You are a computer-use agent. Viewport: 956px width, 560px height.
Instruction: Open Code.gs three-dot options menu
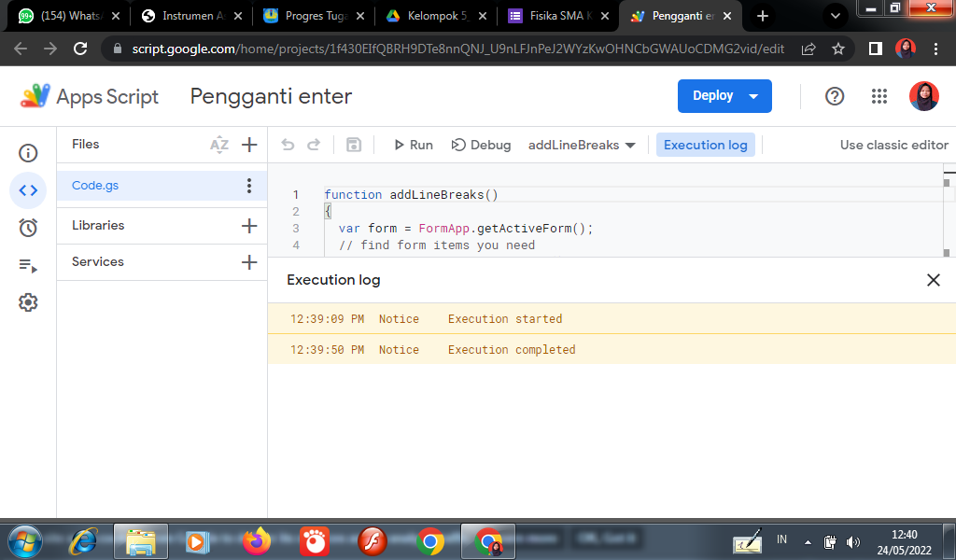tap(249, 186)
